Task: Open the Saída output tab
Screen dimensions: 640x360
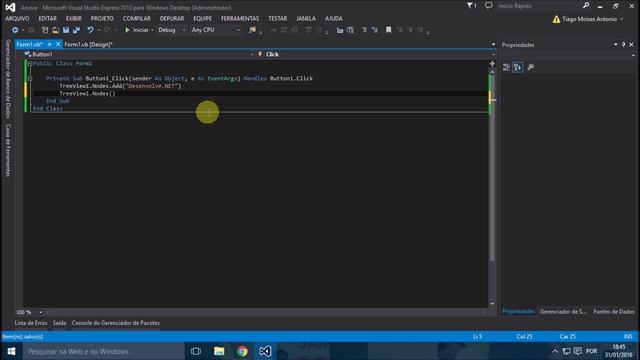Action: click(59, 323)
